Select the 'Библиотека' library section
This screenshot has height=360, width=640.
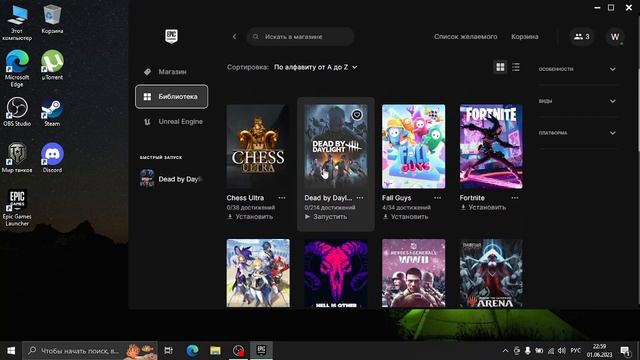coord(171,96)
